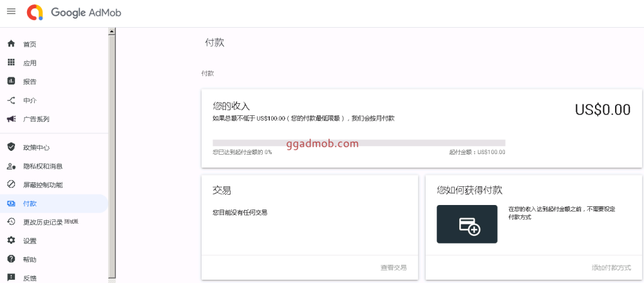Click the US$0.00 earnings amount
Viewport: 644px width, 283px height.
coord(603,110)
